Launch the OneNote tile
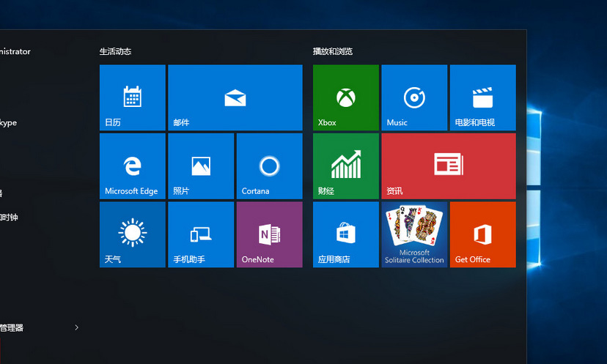This screenshot has height=364, width=607. click(x=270, y=234)
